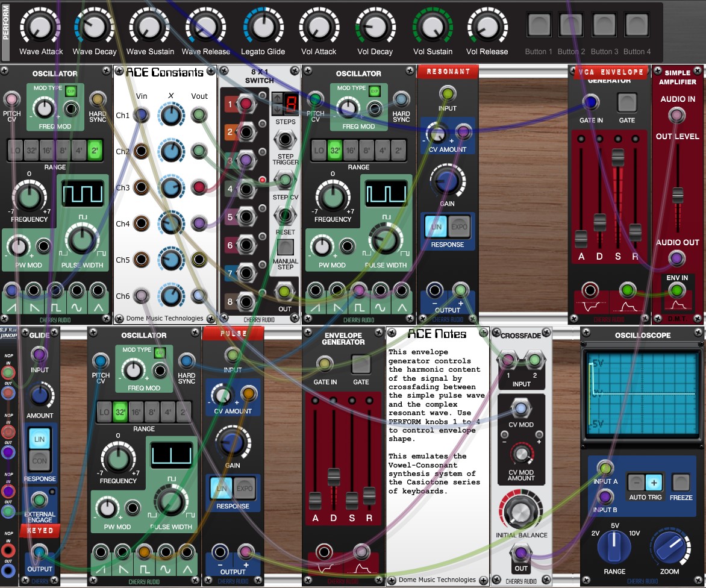Select input jack 1 on 8x1 Switch
Viewport: 706px width, 588px height.
(246, 104)
